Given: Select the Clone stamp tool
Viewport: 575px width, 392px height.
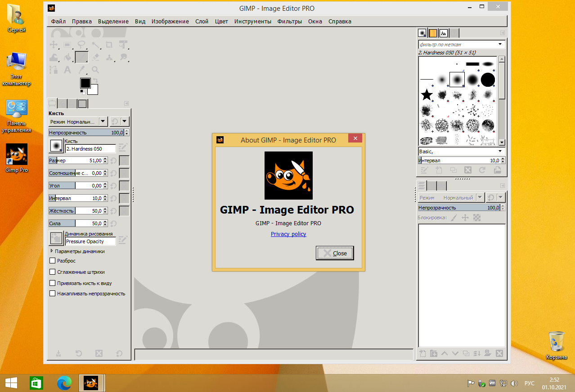Looking at the screenshot, I should (x=109, y=57).
